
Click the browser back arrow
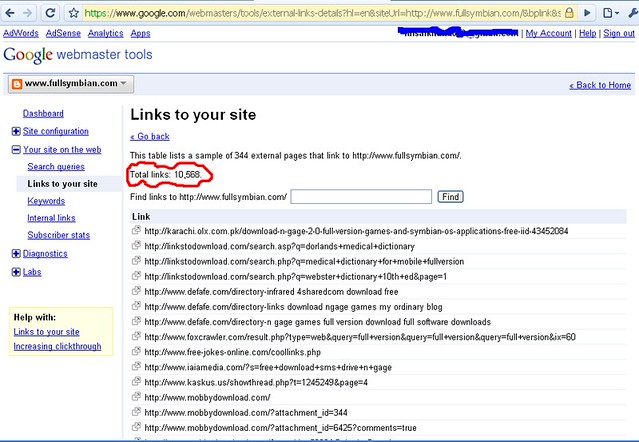tap(10, 13)
